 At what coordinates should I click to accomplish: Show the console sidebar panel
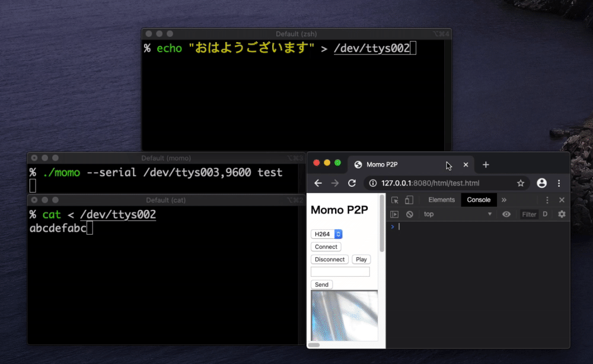pos(394,214)
